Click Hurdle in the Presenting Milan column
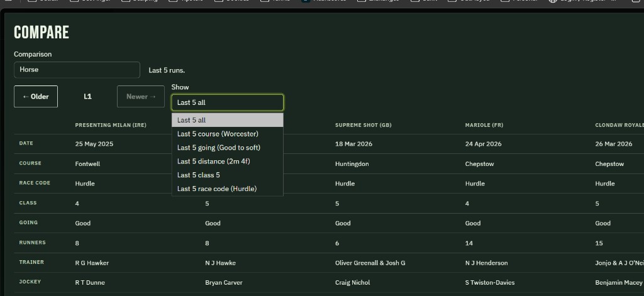This screenshot has height=296, width=644. [85, 184]
